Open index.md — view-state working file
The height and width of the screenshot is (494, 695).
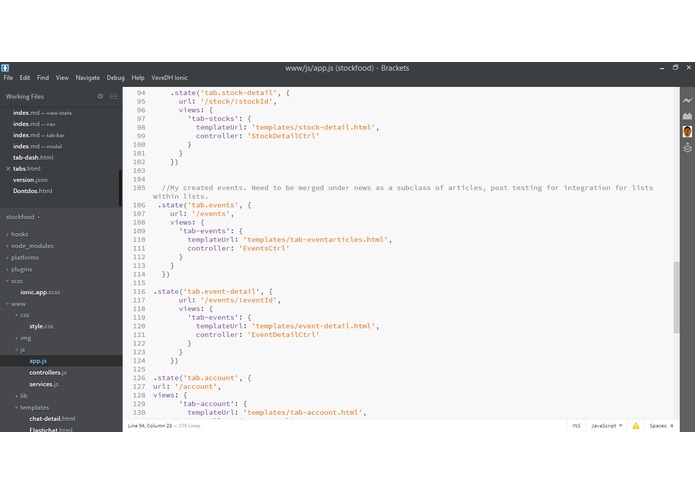(x=42, y=113)
